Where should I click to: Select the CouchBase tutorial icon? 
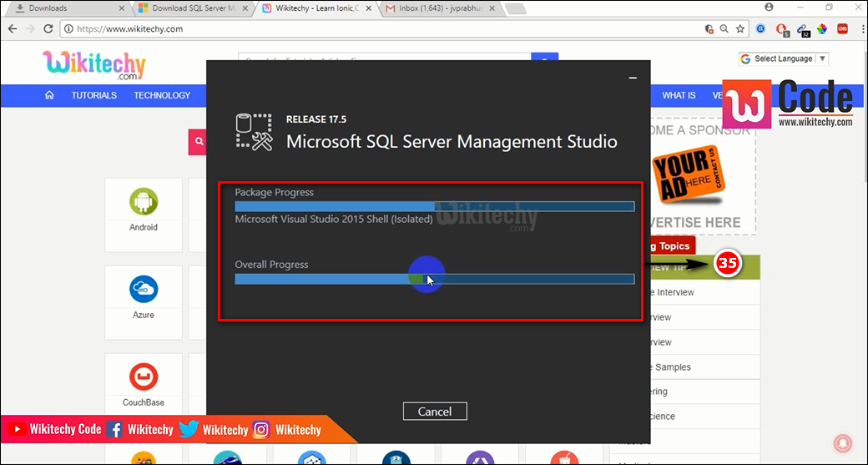tap(144, 377)
